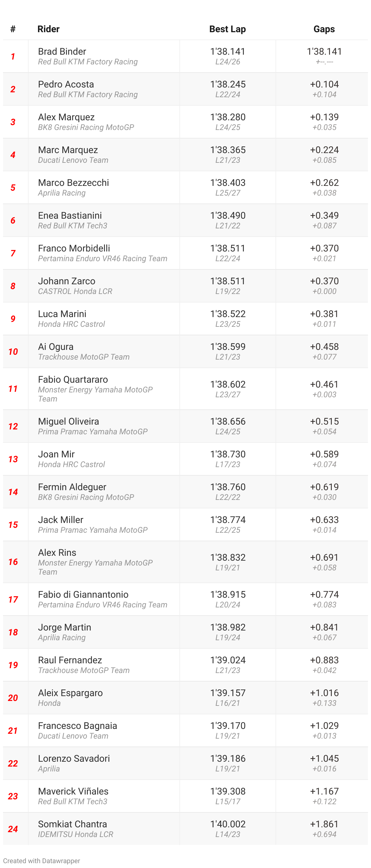371x868 pixels.
Task: Click position number 7 cell
Action: 13,253
